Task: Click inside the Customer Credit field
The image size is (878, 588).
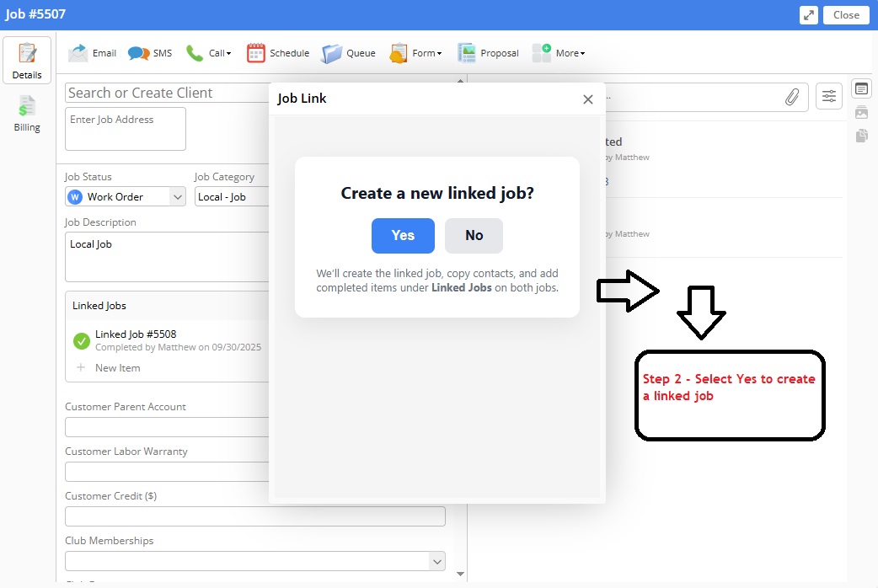Action: (x=253, y=516)
